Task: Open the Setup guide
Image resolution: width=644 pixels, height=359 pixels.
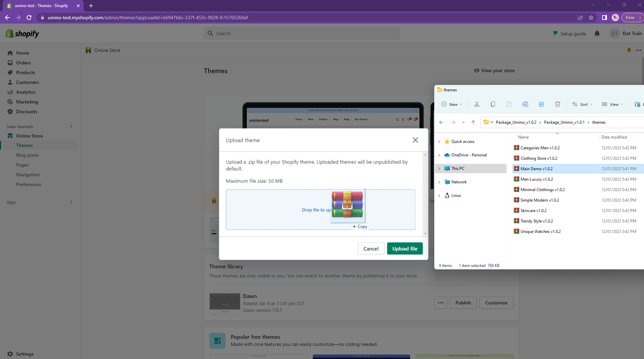Action: [569, 33]
